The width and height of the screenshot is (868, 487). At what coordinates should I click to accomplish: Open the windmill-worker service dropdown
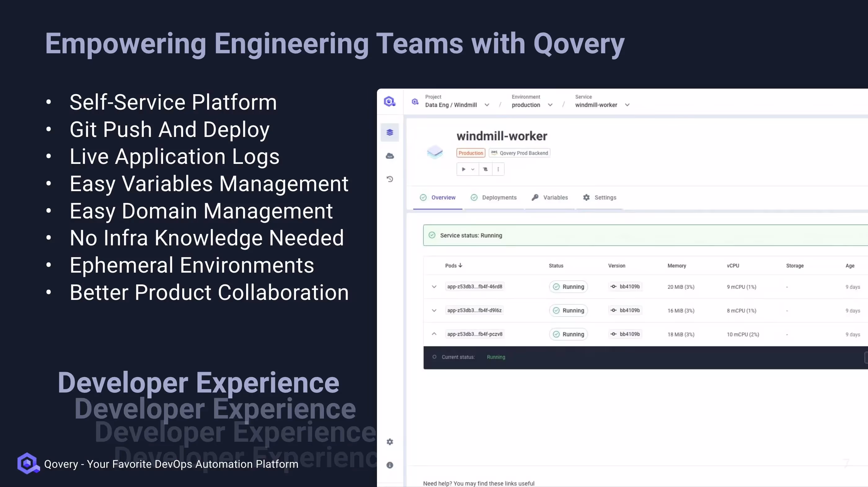627,105
